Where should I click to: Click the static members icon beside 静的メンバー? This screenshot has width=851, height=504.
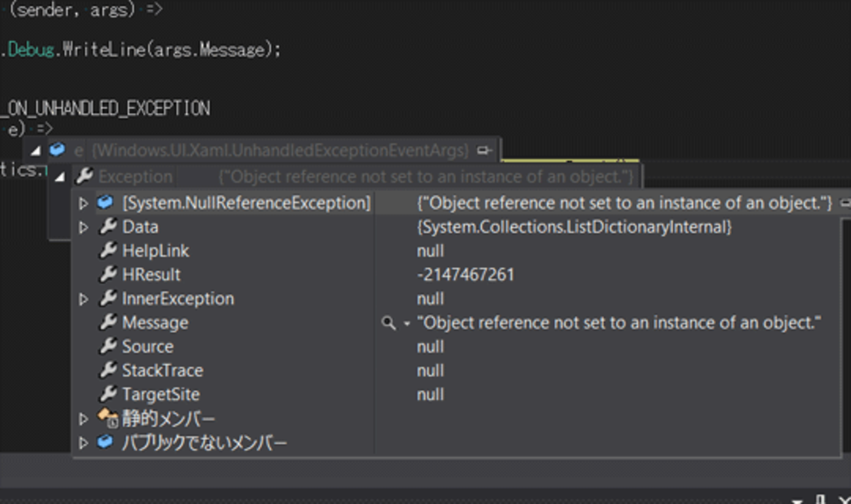(107, 418)
